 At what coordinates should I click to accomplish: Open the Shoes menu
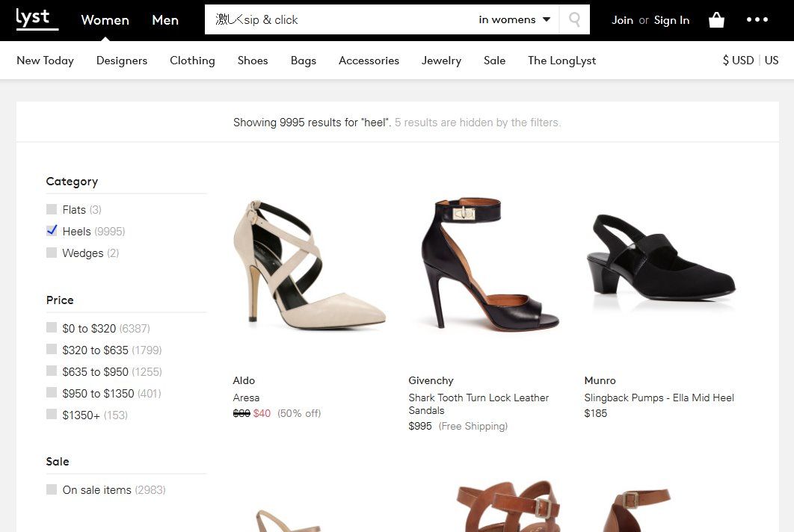(x=253, y=61)
